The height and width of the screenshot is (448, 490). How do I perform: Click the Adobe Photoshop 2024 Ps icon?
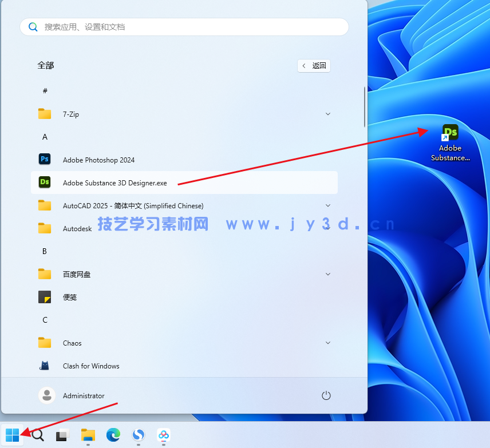click(45, 159)
